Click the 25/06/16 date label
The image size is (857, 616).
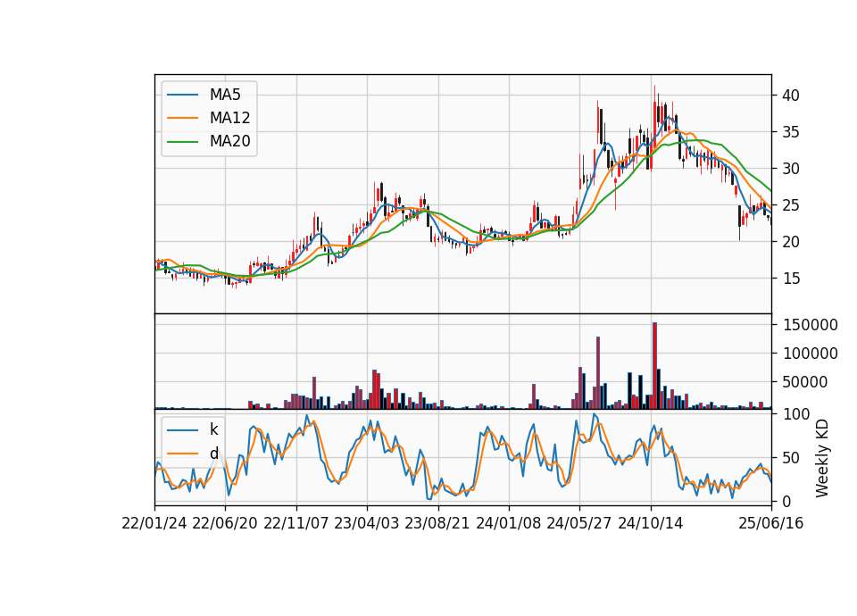coord(771,523)
